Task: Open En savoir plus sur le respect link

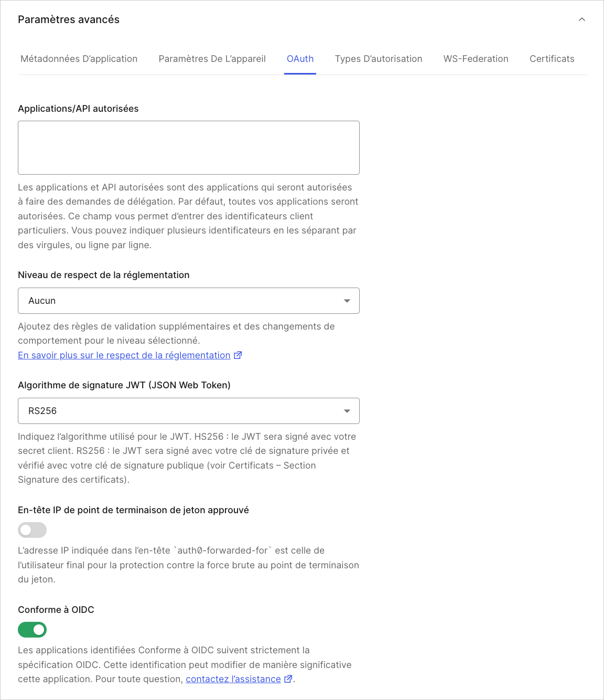Action: [124, 355]
